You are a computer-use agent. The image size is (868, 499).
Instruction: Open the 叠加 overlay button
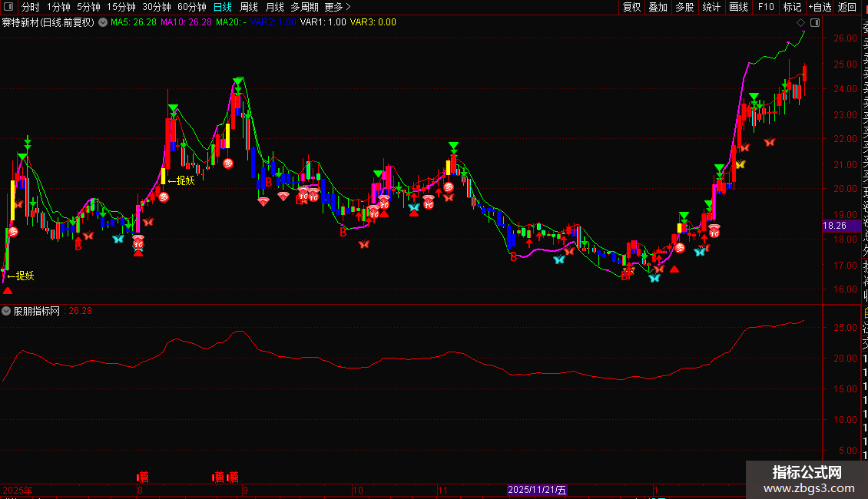(x=658, y=7)
